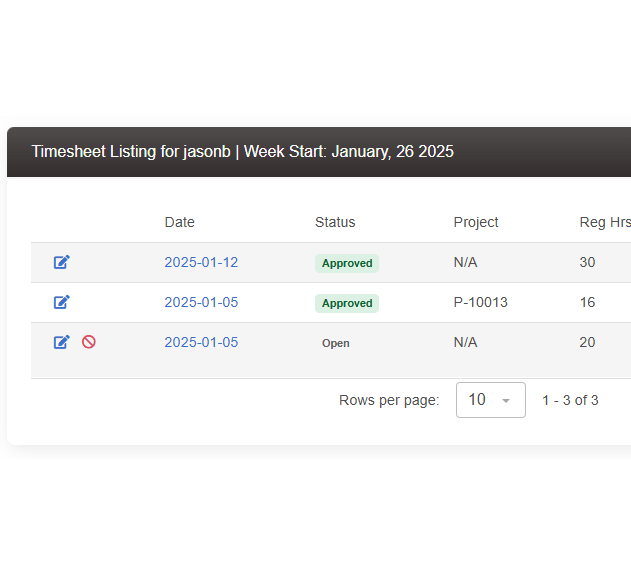
Task: Click edit icon for project P-10013 row
Action: click(x=62, y=302)
